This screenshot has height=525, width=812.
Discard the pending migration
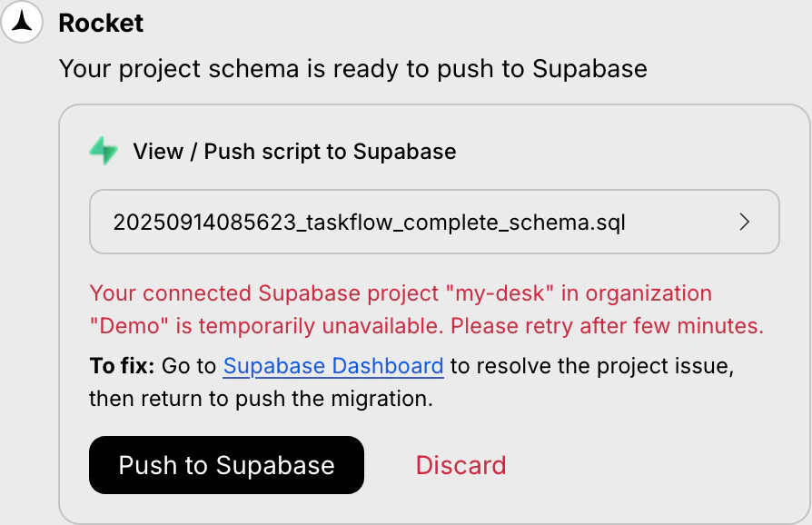click(x=460, y=465)
